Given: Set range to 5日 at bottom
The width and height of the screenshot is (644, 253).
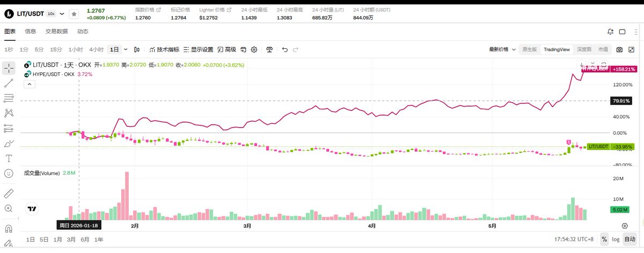Looking at the screenshot, I should click(x=43, y=240).
